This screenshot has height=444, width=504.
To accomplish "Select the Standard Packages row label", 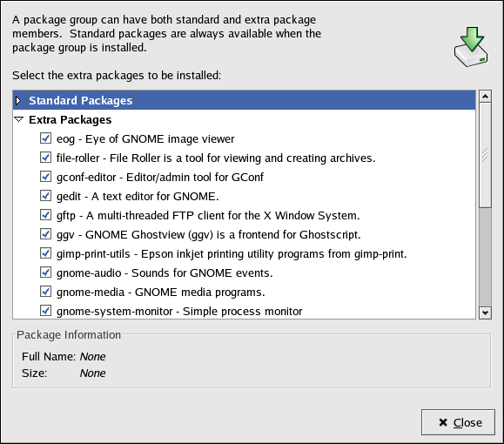I will point(80,100).
